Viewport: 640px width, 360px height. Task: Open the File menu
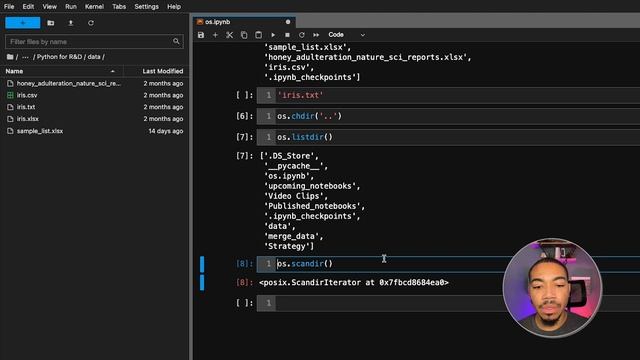tap(9, 7)
